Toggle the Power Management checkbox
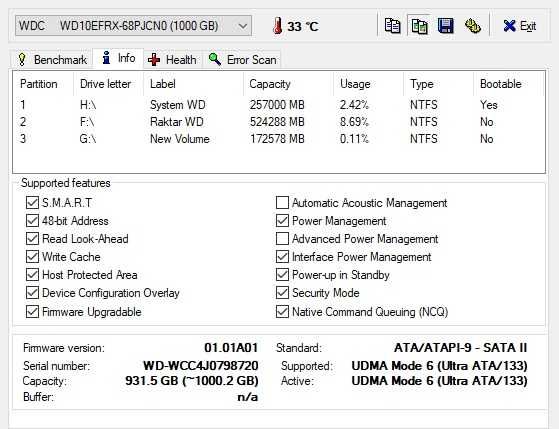The width and height of the screenshot is (559, 429). point(282,220)
